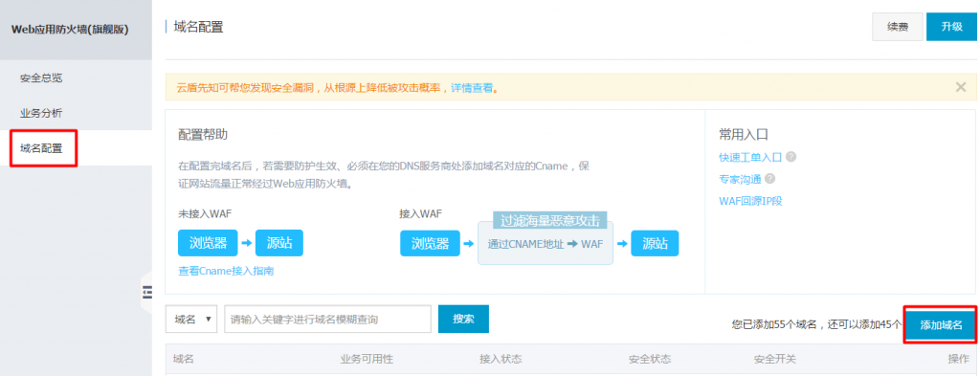This screenshot has width=980, height=376.
Task: Open the WAF回源IP段 link
Action: tap(750, 201)
